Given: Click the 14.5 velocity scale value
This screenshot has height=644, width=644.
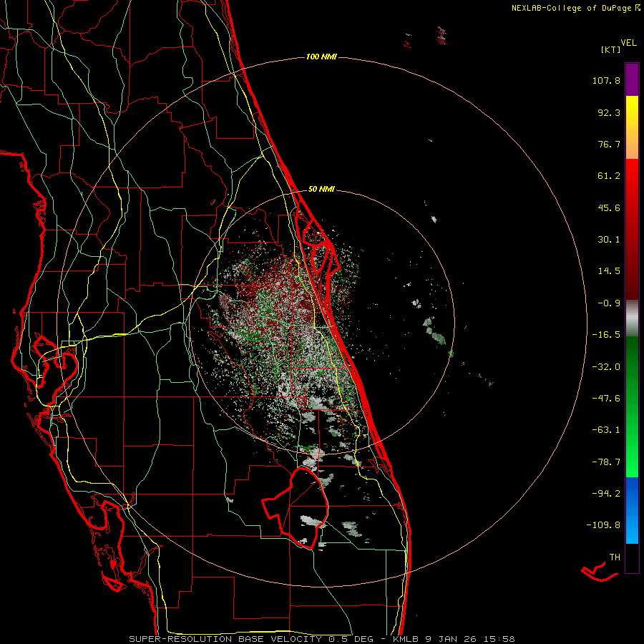Looking at the screenshot, I should (609, 271).
